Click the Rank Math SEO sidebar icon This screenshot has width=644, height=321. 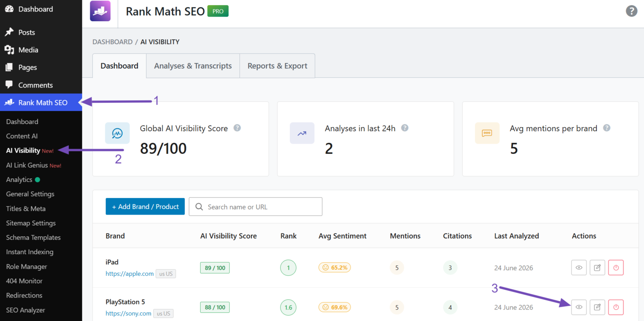[x=9, y=102]
